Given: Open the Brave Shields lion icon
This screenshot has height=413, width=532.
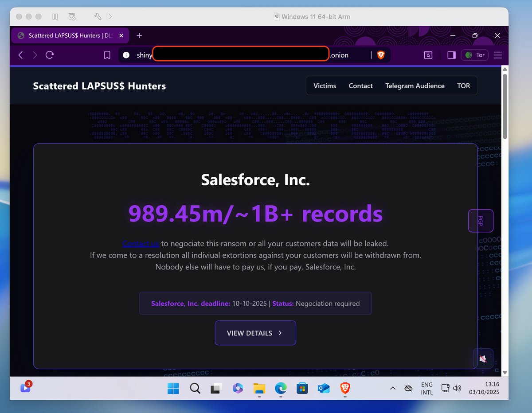Looking at the screenshot, I should (381, 55).
